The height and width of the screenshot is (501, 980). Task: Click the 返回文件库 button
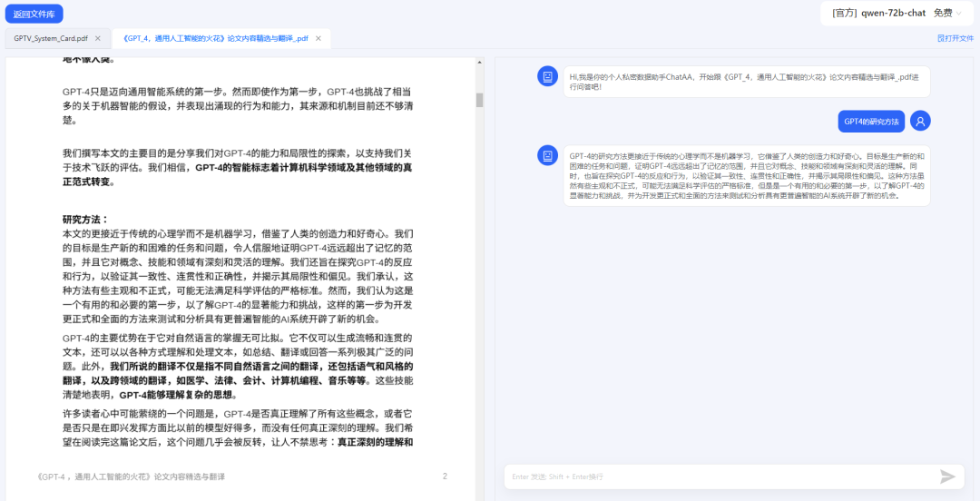34,13
